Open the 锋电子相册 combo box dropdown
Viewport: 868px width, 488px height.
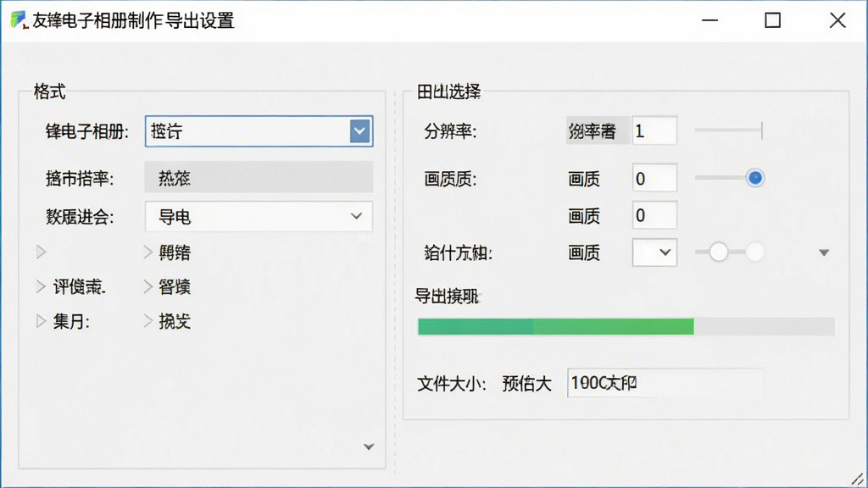(359, 131)
